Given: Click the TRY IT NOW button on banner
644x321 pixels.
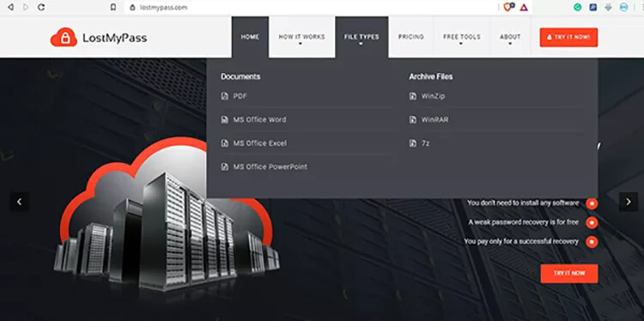Looking at the screenshot, I should pyautogui.click(x=569, y=274).
